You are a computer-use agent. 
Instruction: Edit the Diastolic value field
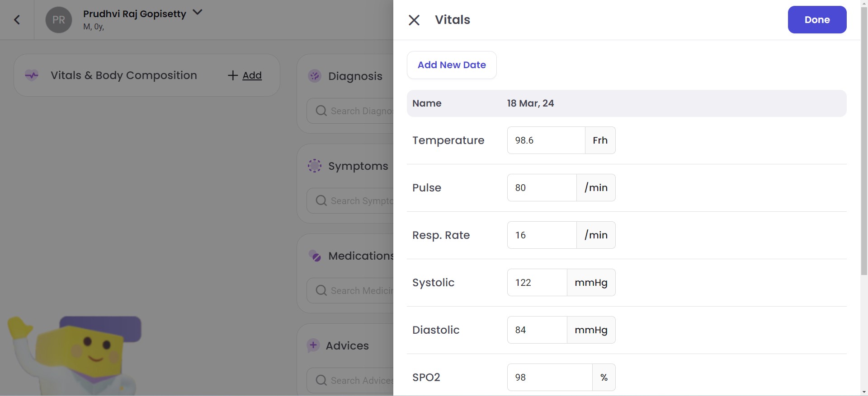537,330
